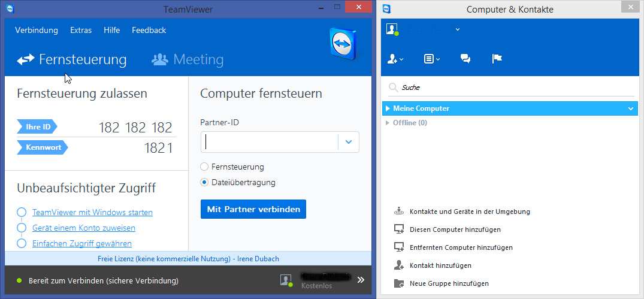Open TeamViewer mit Windows starten link

point(92,212)
